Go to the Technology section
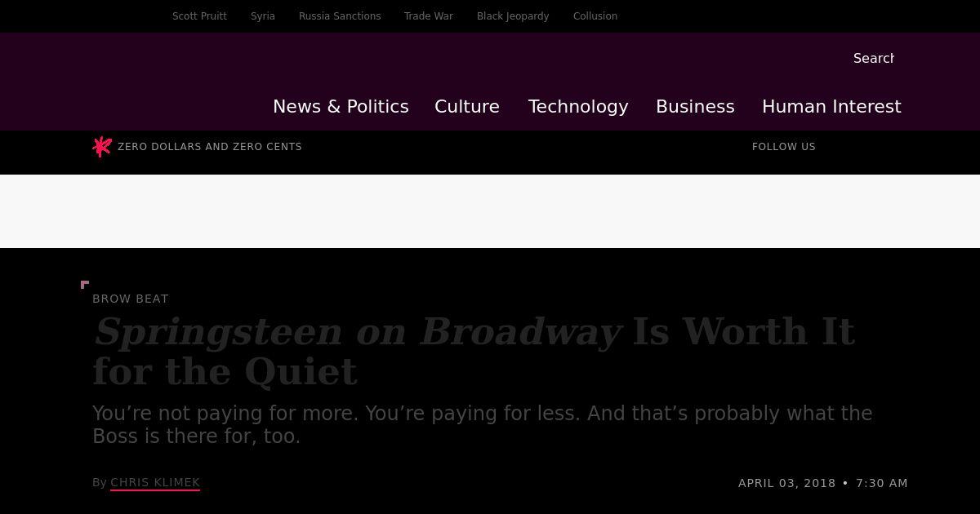This screenshot has width=980, height=514. click(x=578, y=107)
